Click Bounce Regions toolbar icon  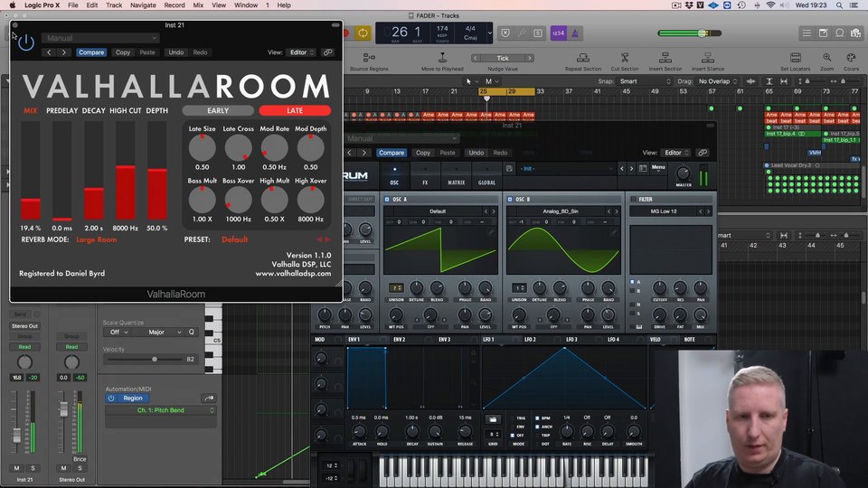tap(369, 58)
